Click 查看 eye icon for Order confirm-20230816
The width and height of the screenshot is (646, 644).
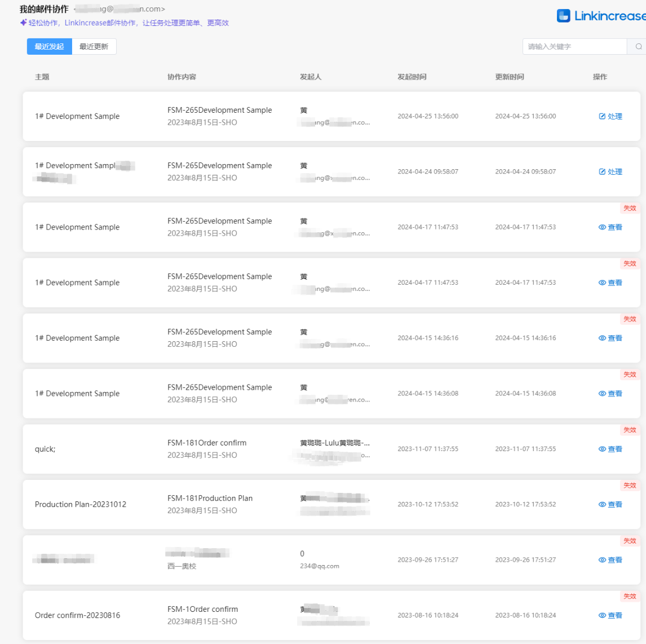[x=602, y=615]
